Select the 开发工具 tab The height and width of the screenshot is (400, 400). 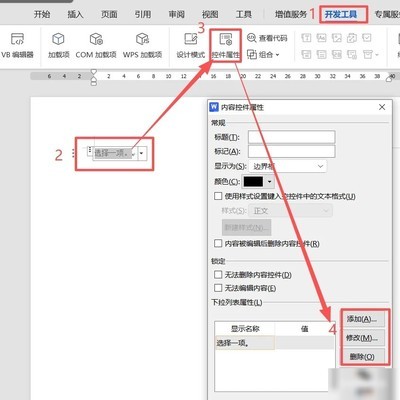click(341, 14)
